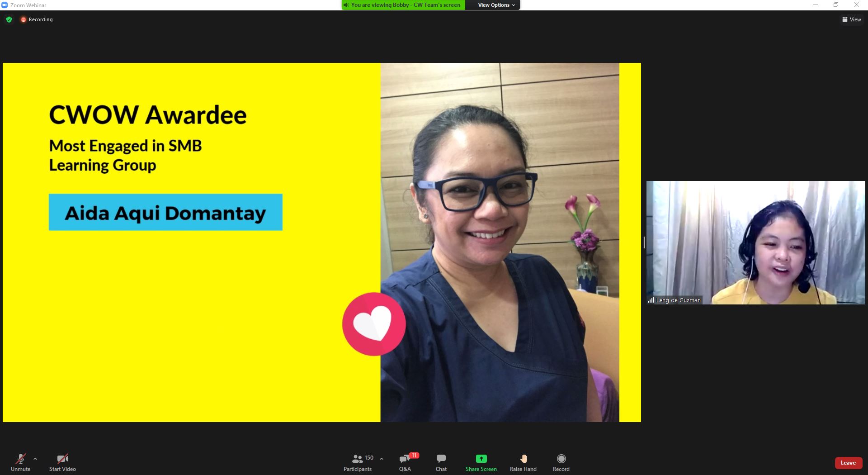This screenshot has width=868, height=475.
Task: Click the heart reaction icon on slide
Action: 374,324
